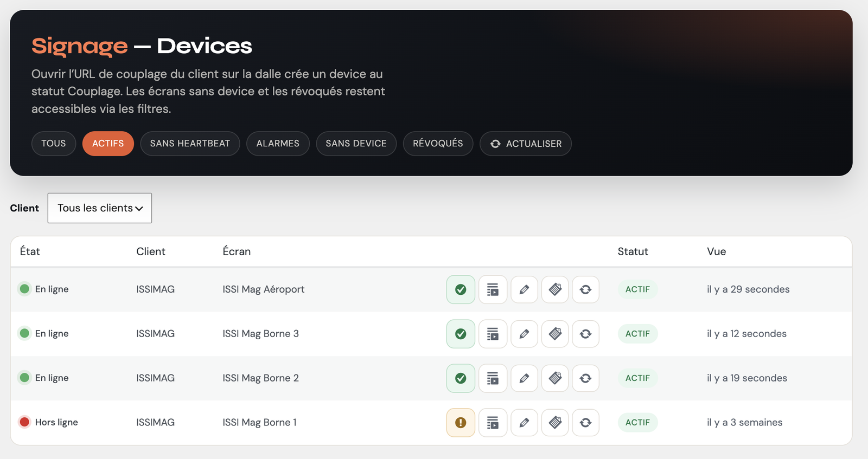
Task: Click the "État" column header
Action: [x=30, y=251]
